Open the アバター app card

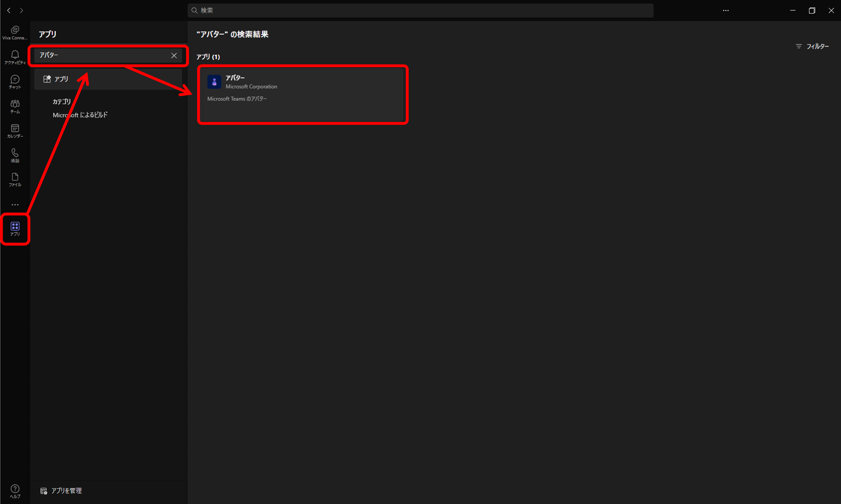(301, 95)
